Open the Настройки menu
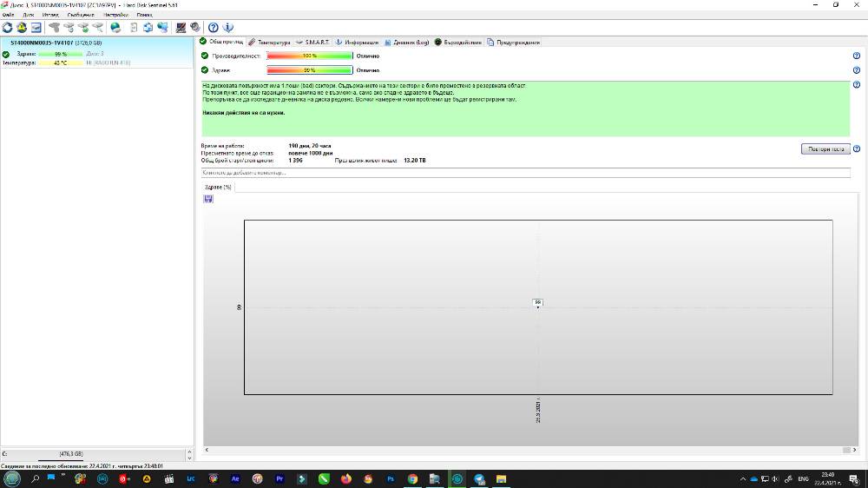The height and width of the screenshot is (488, 868). [115, 15]
